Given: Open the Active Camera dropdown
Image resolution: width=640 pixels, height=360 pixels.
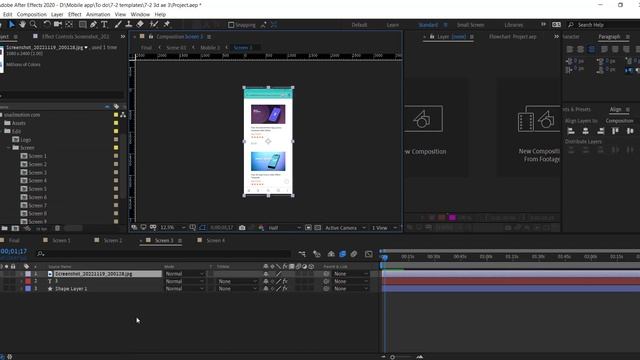Looking at the screenshot, I should pos(345,228).
